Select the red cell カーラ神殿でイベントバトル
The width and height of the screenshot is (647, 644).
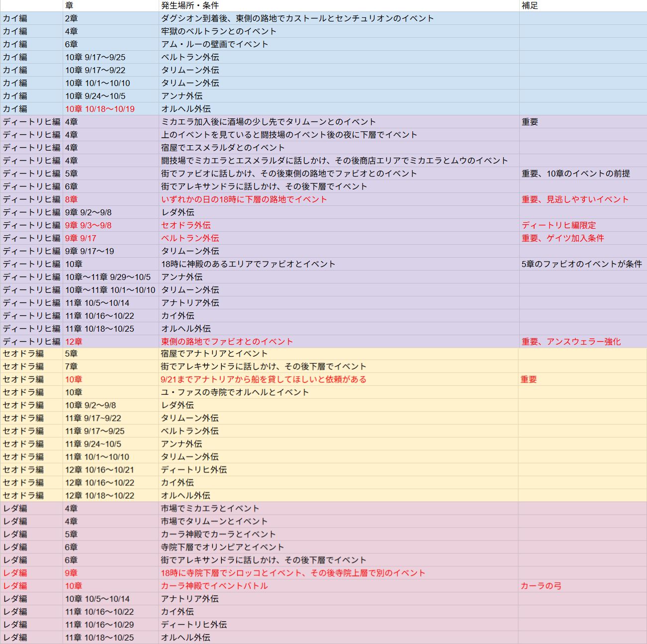coord(339,586)
